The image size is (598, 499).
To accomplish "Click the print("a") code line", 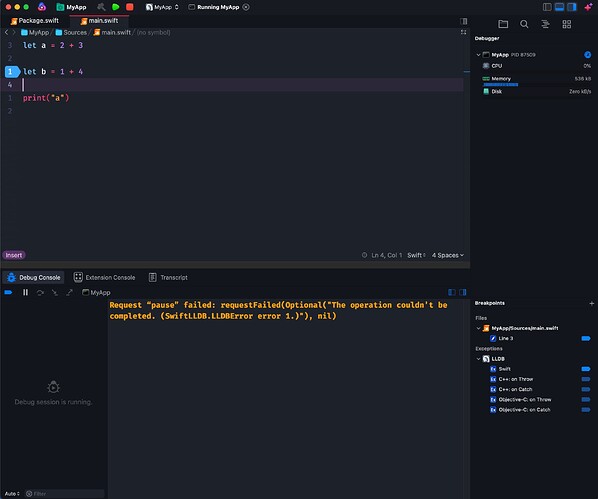I will pos(46,98).
